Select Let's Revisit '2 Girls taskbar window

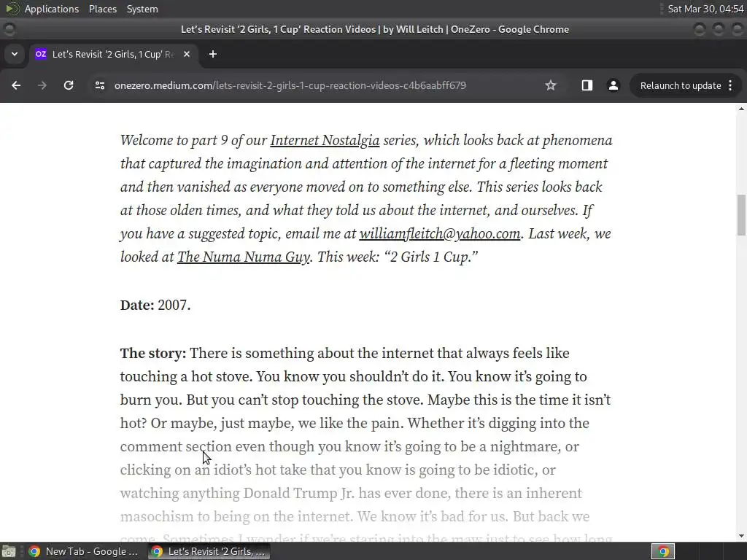(209, 551)
